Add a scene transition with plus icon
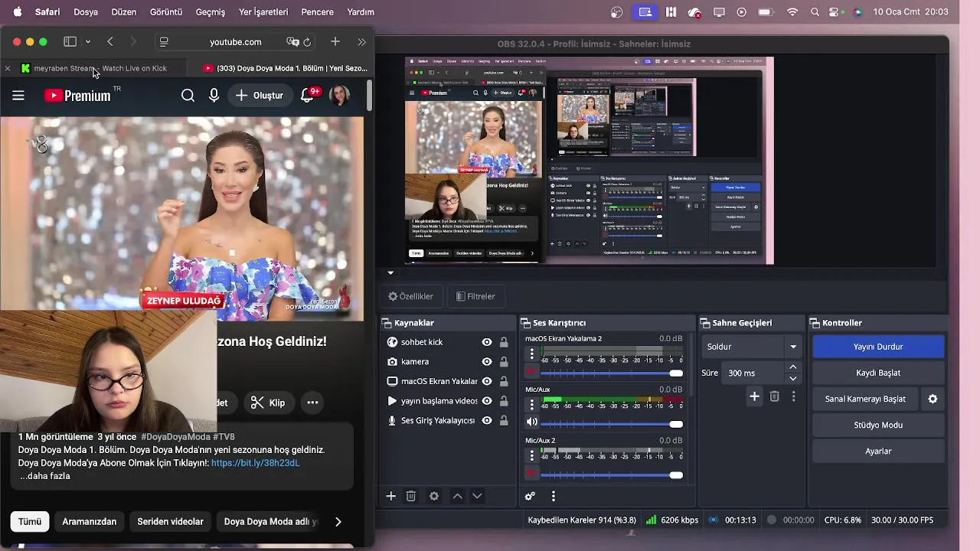Image resolution: width=980 pixels, height=551 pixels. pyautogui.click(x=754, y=396)
